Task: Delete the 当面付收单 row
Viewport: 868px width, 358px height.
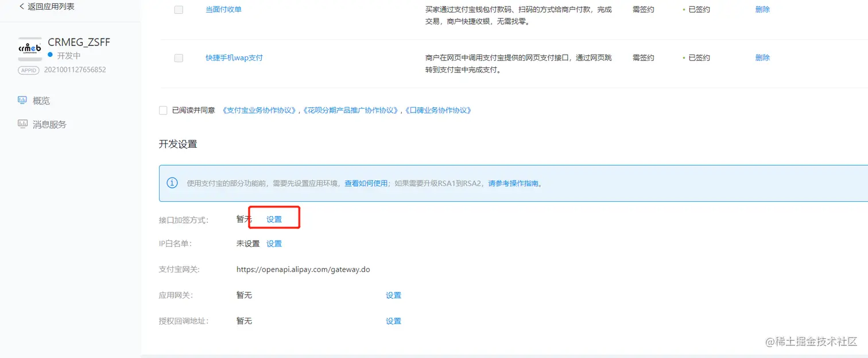Action: click(762, 9)
